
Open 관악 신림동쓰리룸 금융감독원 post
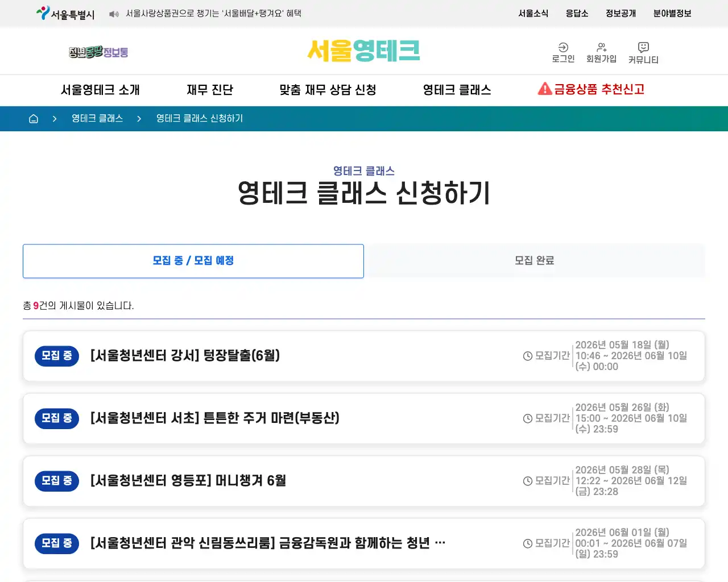268,543
